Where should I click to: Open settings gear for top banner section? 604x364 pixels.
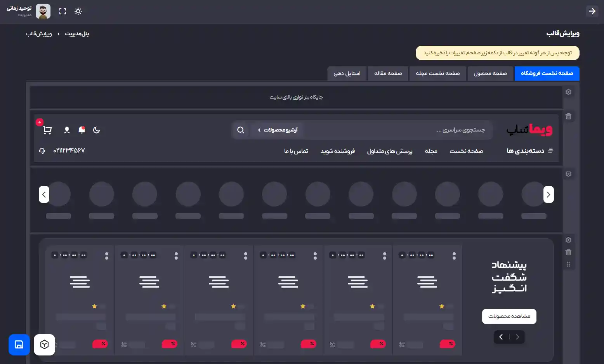568,92
